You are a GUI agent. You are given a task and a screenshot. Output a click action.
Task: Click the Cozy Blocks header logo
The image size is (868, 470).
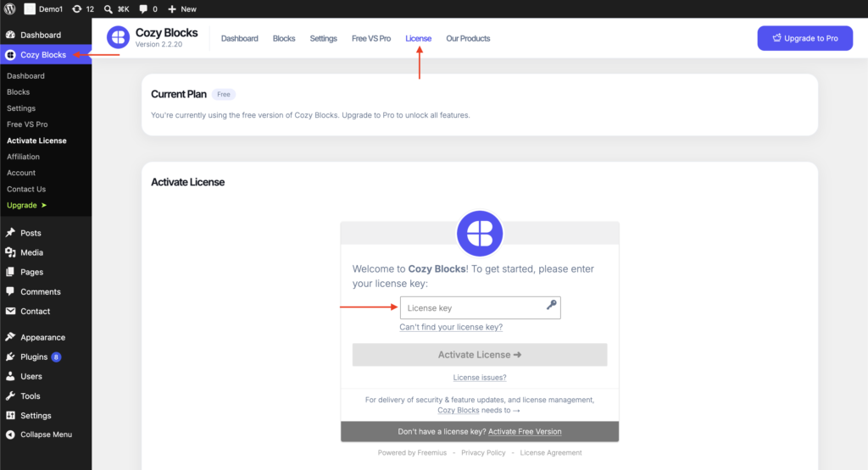pyautogui.click(x=118, y=37)
